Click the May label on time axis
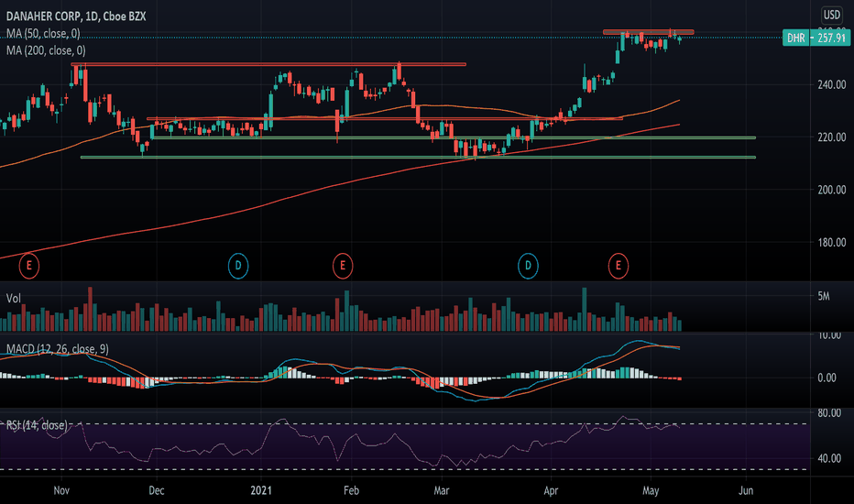 [651, 490]
